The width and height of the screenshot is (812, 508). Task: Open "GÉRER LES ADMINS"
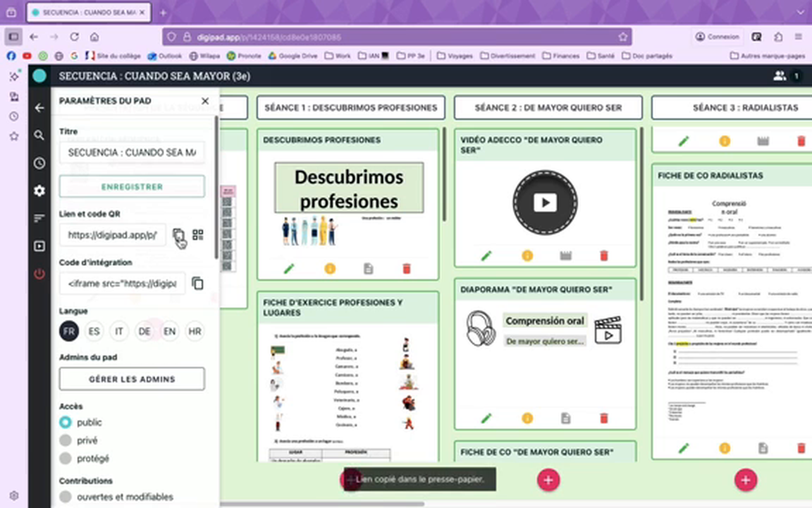pos(132,379)
